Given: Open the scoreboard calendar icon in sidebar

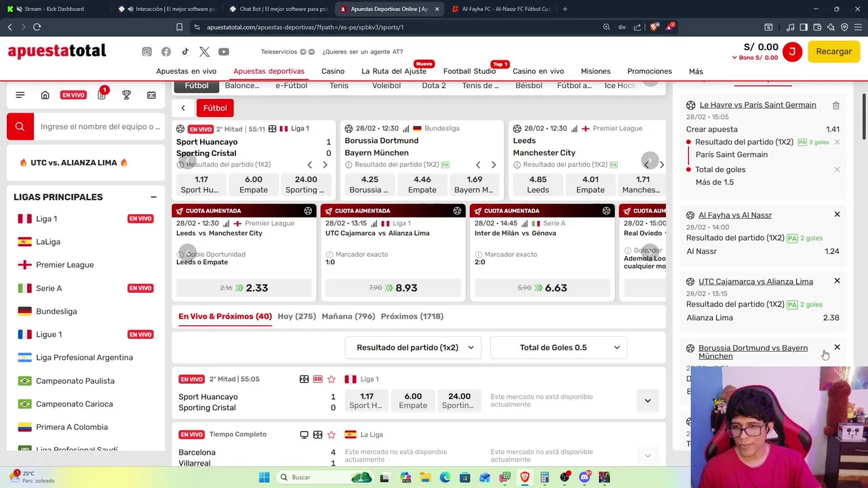Looking at the screenshot, I should click(151, 95).
